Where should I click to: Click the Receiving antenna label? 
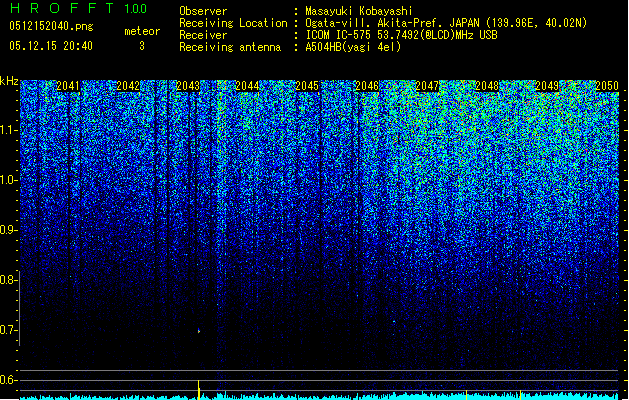point(230,47)
